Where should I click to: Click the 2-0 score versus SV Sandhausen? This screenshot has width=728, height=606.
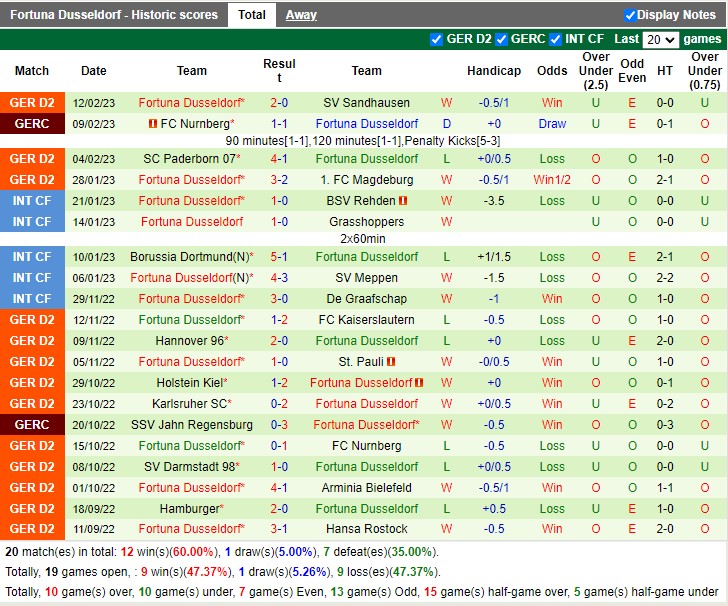pyautogui.click(x=279, y=103)
